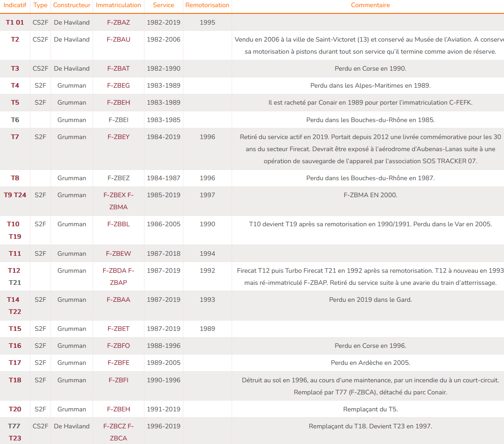Open the T9 T24 indicatif link

click(15, 195)
